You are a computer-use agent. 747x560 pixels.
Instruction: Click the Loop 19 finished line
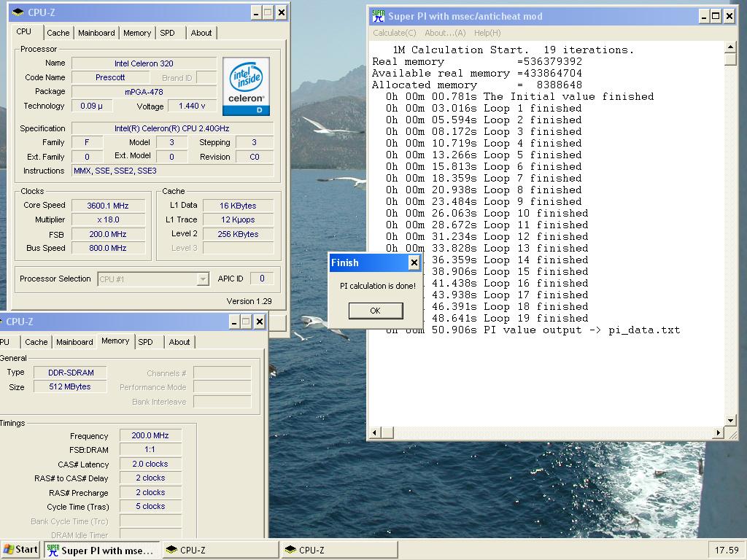(x=510, y=318)
